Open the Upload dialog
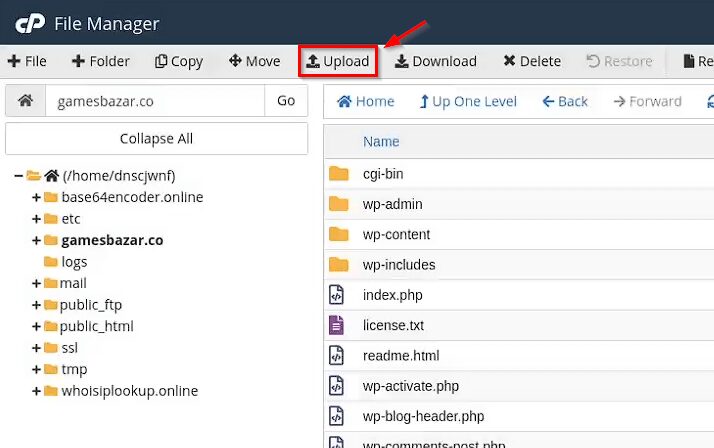This screenshot has height=448, width=714. (338, 61)
